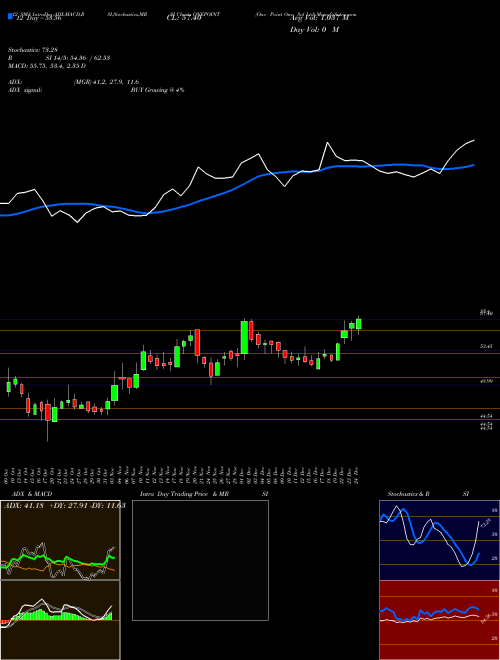Screen dimensions: 500x660
Task: Click the tall green candle near 01 Dec
Action: [x=244, y=337]
